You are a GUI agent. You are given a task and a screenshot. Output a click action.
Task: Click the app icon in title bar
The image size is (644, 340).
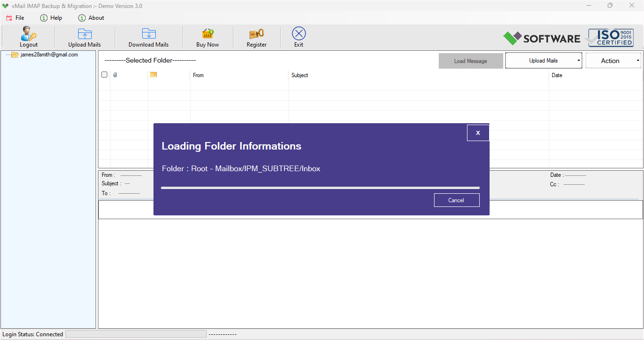[6, 6]
